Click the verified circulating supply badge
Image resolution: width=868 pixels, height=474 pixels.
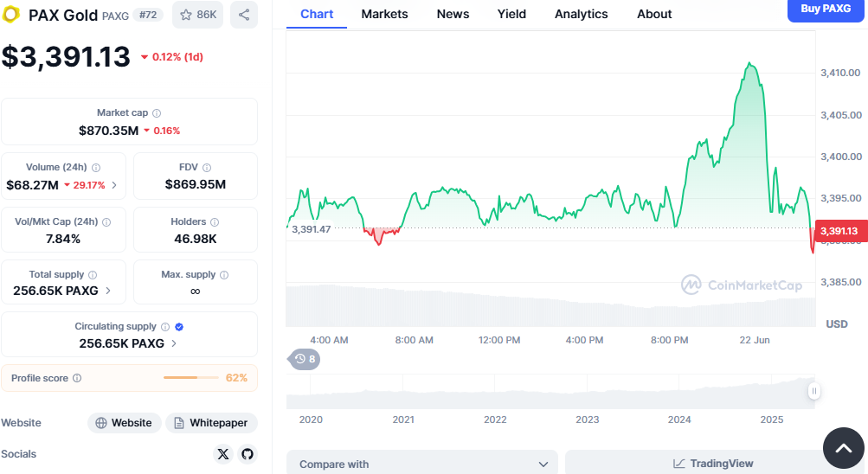[179, 326]
